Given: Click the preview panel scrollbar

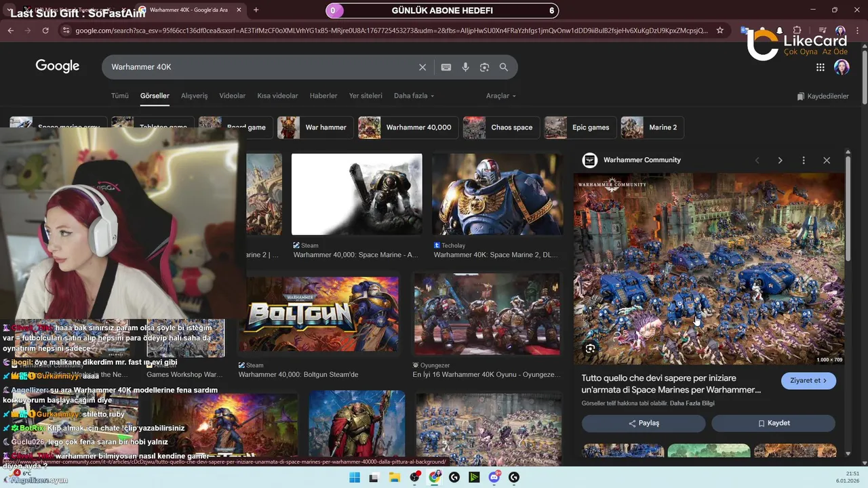Looking at the screenshot, I should click(x=848, y=210).
